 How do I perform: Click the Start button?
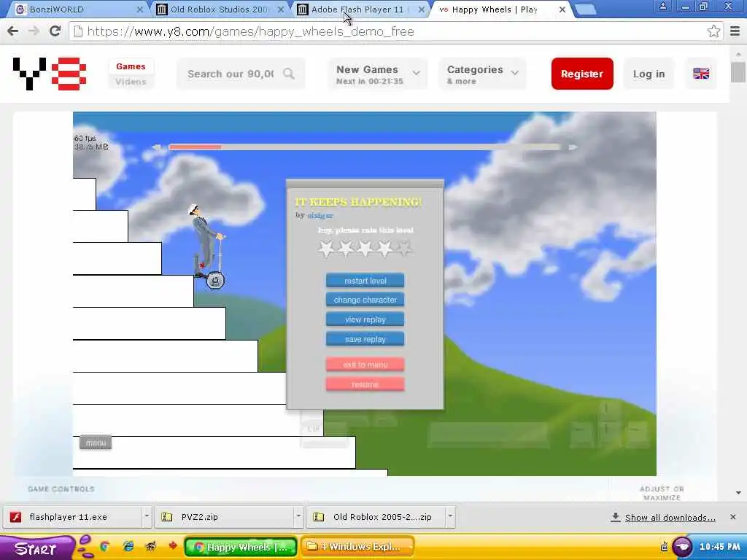(x=36, y=548)
